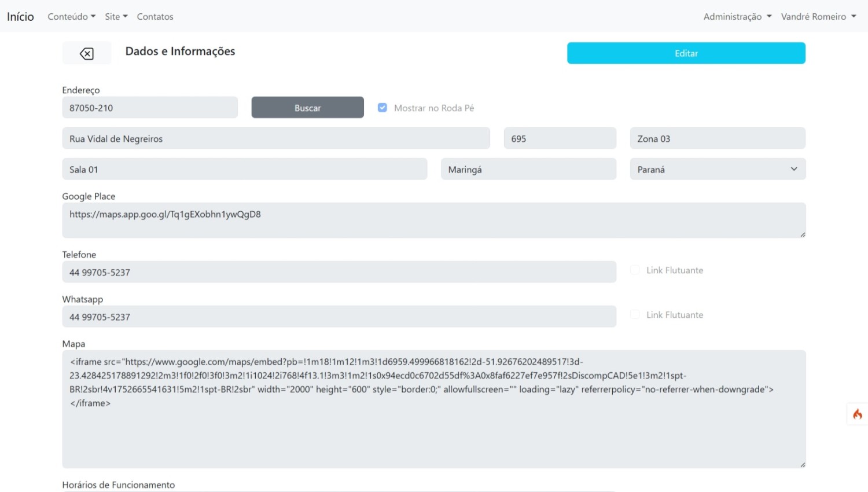Click the Buscar button
The width and height of the screenshot is (868, 492).
(307, 108)
